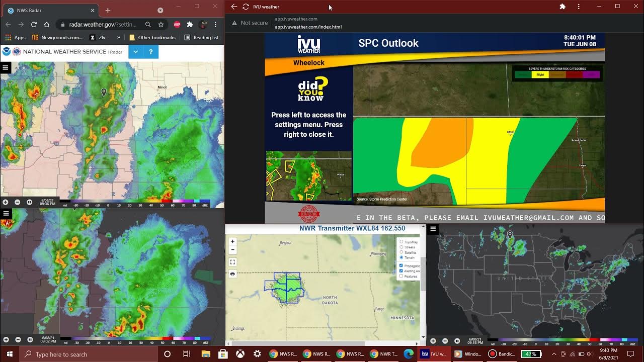
Task: Zoom in on the top radar loop
Action: pos(6,202)
